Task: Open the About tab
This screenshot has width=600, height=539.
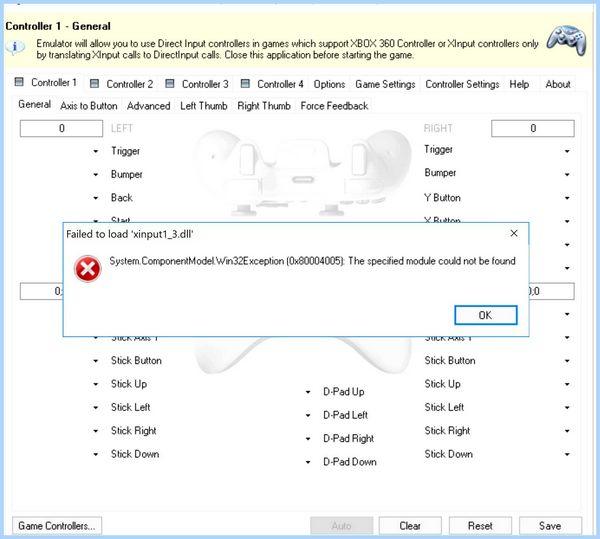Action: click(558, 84)
